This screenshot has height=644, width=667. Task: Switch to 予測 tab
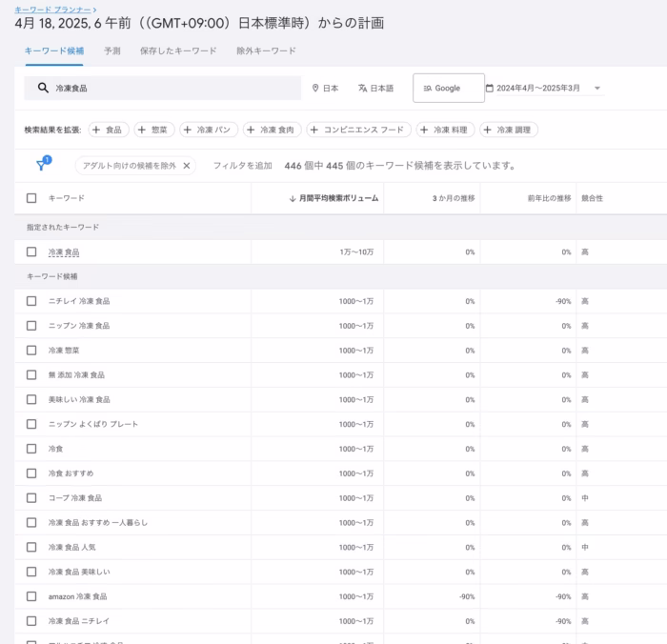pyautogui.click(x=112, y=51)
